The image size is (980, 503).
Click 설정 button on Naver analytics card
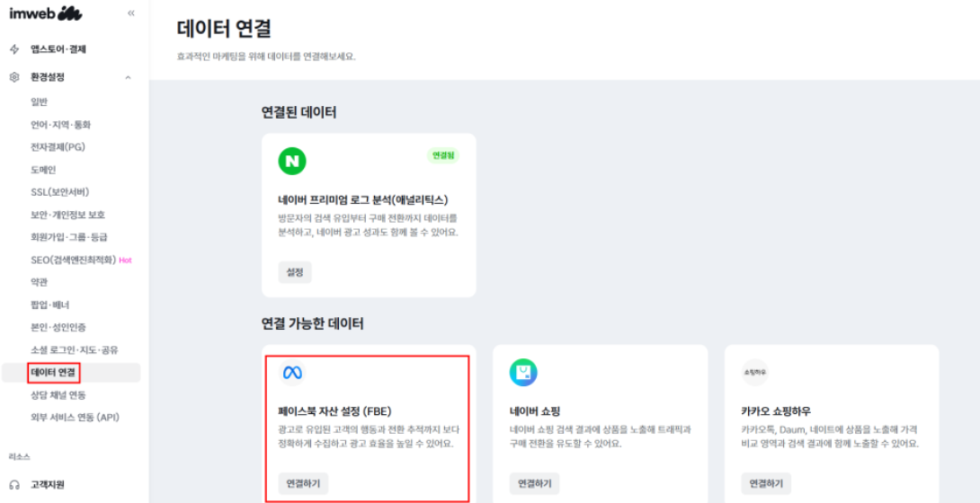coord(294,272)
